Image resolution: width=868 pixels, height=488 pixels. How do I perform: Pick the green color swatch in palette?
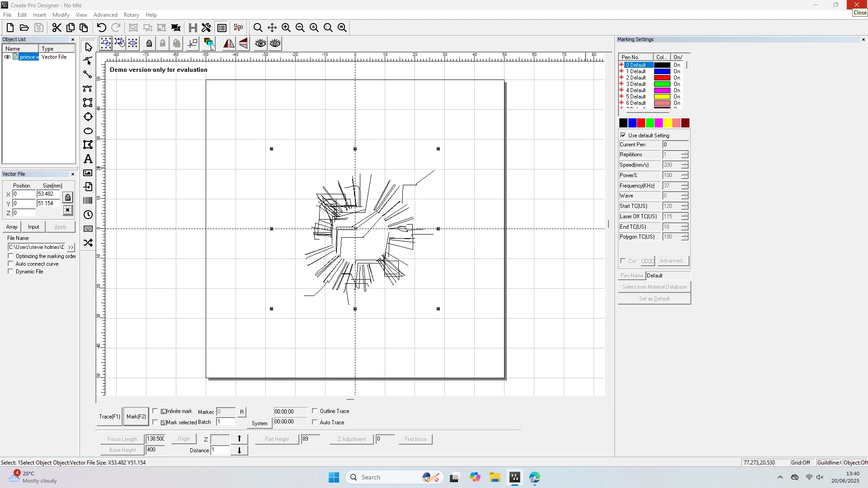(x=650, y=123)
